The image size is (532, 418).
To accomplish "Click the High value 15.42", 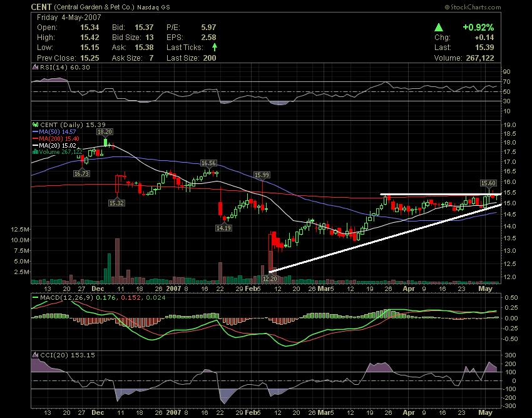I will click(90, 38).
